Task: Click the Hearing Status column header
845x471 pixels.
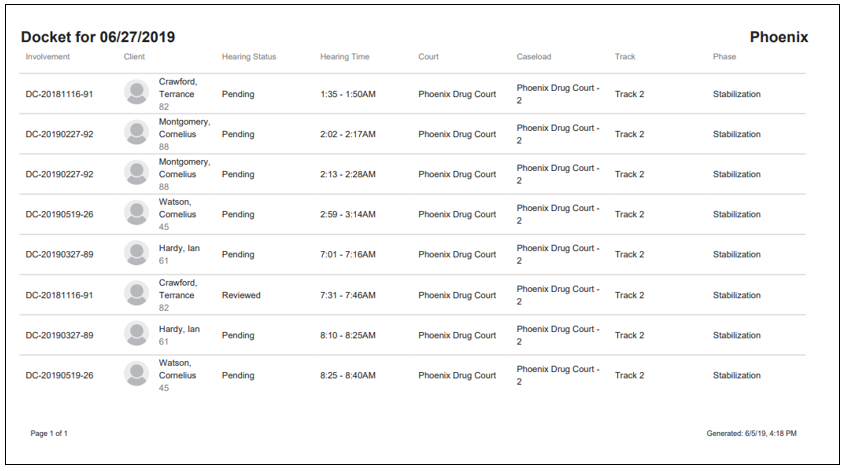Action: [x=249, y=57]
